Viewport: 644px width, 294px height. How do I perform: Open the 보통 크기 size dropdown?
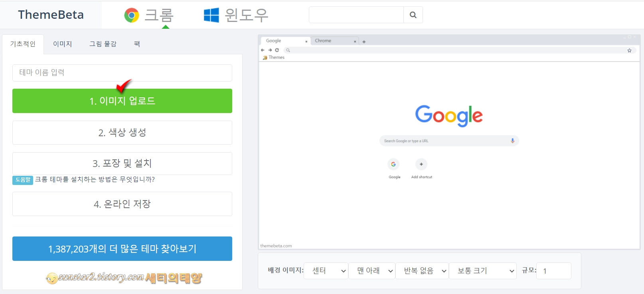pos(483,271)
